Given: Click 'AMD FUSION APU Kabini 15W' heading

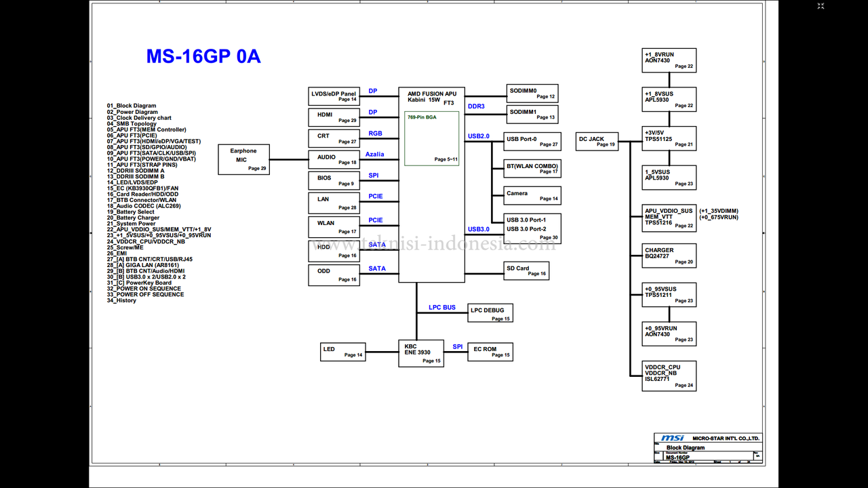Looking at the screenshot, I should pyautogui.click(x=431, y=97).
